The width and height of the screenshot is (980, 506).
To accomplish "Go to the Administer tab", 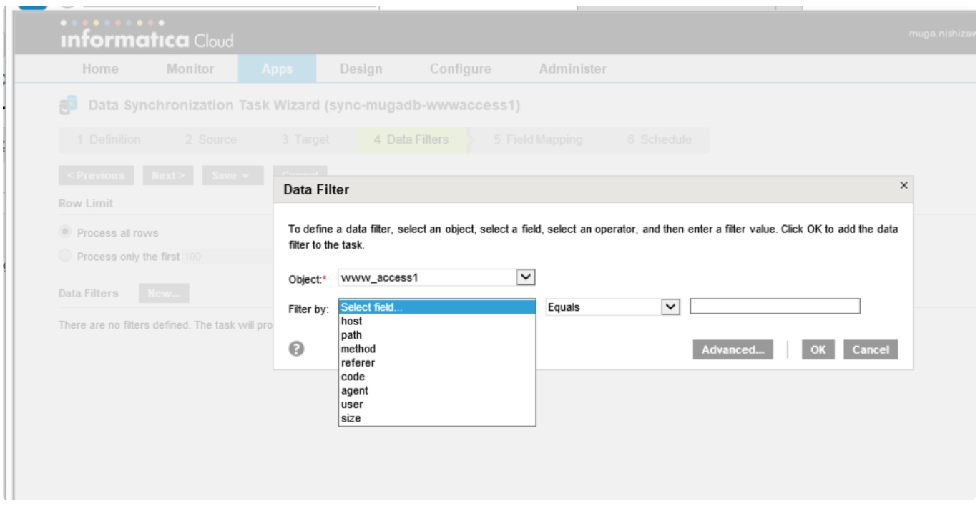I will click(x=572, y=69).
